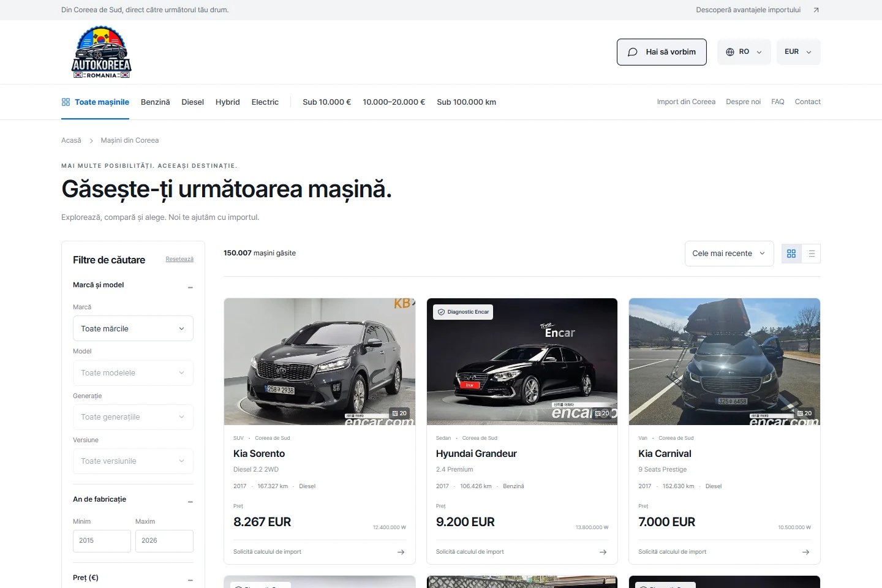Click the Minim year input field
The image size is (882, 588).
(102, 541)
